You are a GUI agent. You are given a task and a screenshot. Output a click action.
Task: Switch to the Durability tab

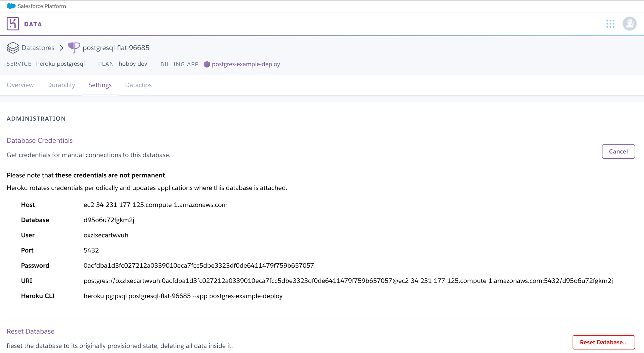(x=61, y=85)
